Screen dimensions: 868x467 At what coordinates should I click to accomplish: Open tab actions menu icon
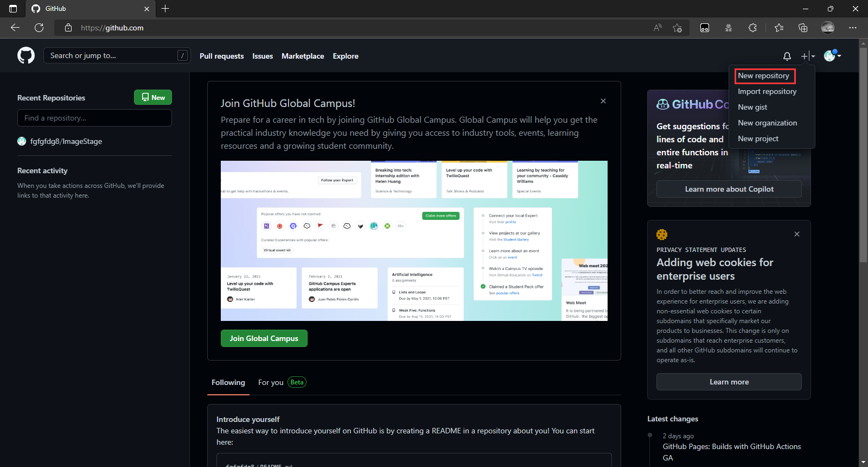13,9
